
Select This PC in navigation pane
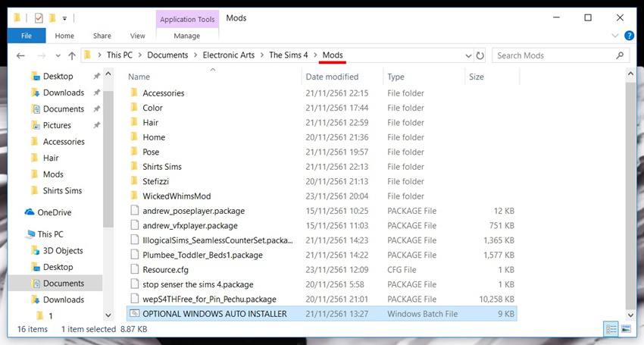(x=50, y=234)
